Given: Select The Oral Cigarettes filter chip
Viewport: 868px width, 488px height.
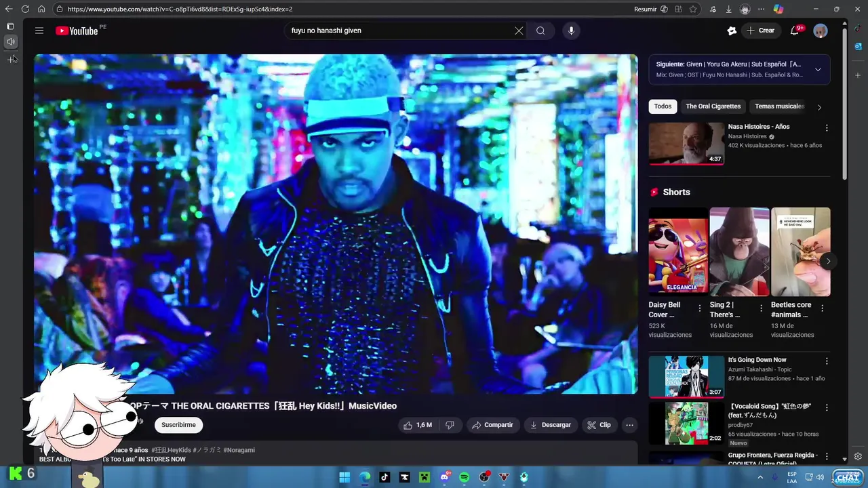Looking at the screenshot, I should 713,106.
